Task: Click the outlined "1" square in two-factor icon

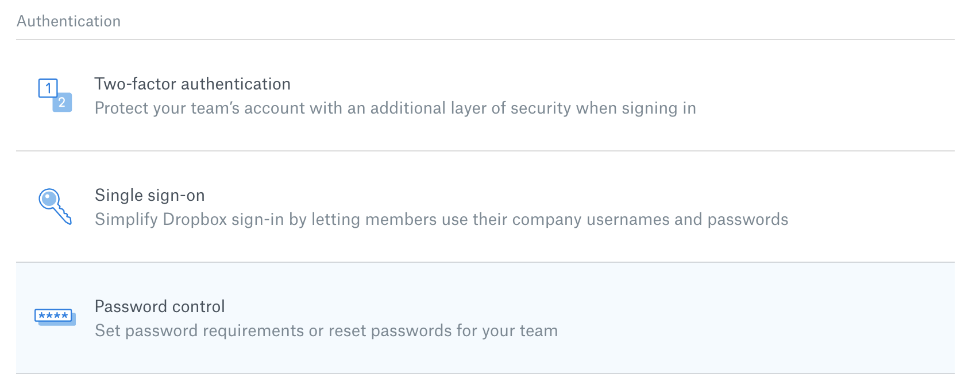Action: coord(48,88)
